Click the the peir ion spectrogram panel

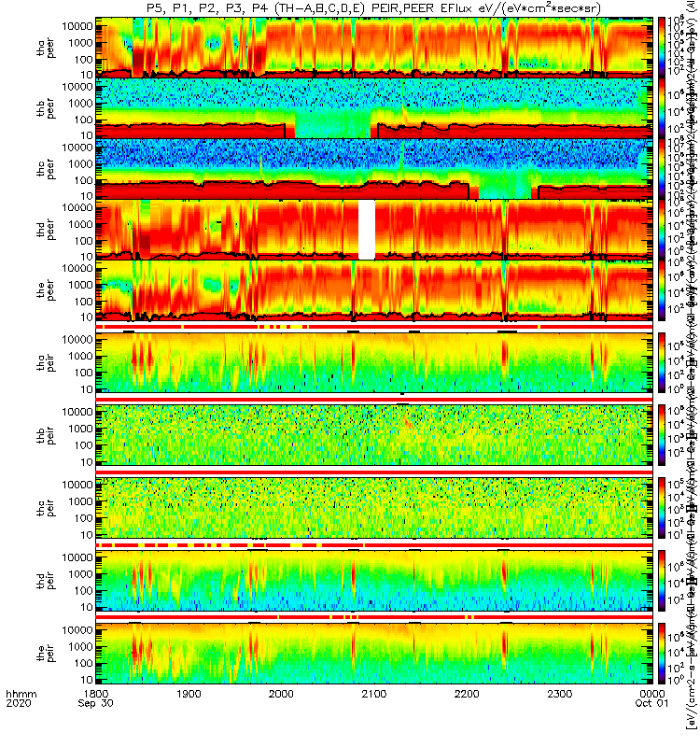point(374,653)
